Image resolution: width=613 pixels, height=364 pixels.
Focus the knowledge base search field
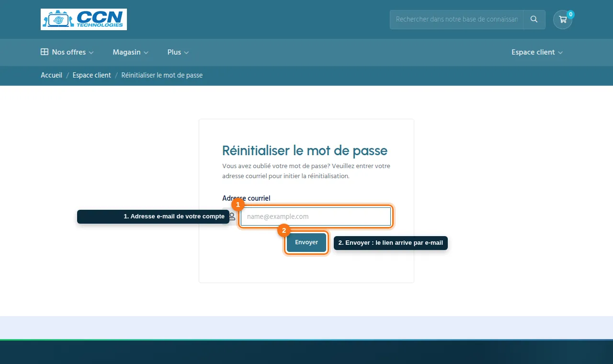[457, 20]
